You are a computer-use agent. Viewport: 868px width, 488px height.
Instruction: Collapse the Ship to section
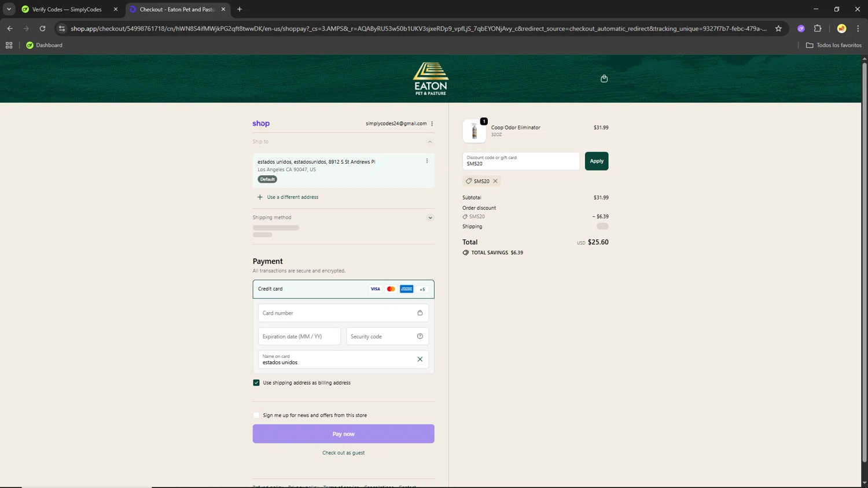tap(430, 142)
